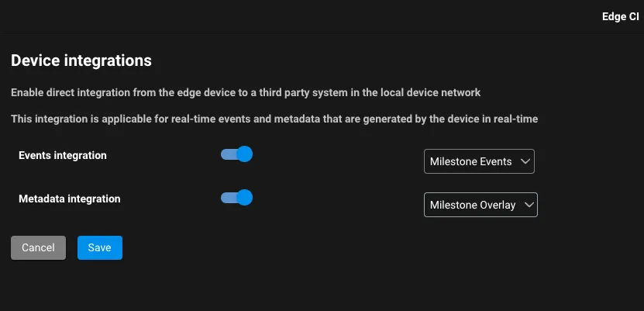Click the chevron arrow beside Milestone Overlay

click(529, 205)
